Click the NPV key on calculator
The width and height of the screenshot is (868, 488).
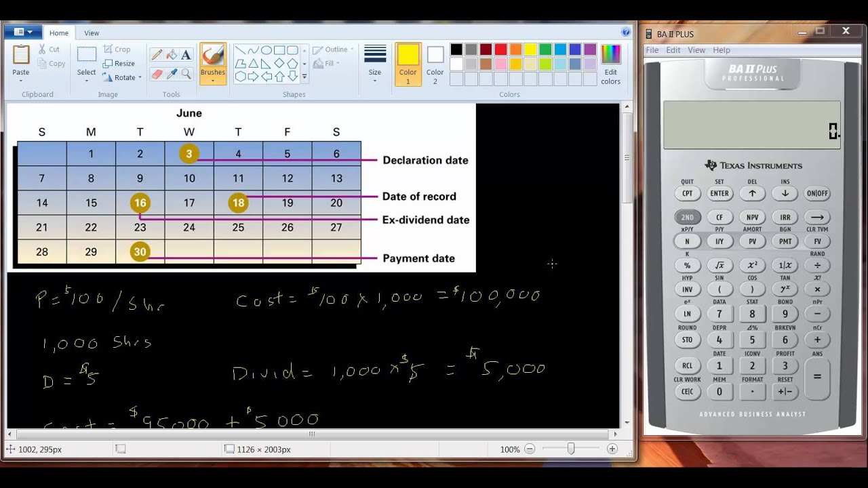752,218
